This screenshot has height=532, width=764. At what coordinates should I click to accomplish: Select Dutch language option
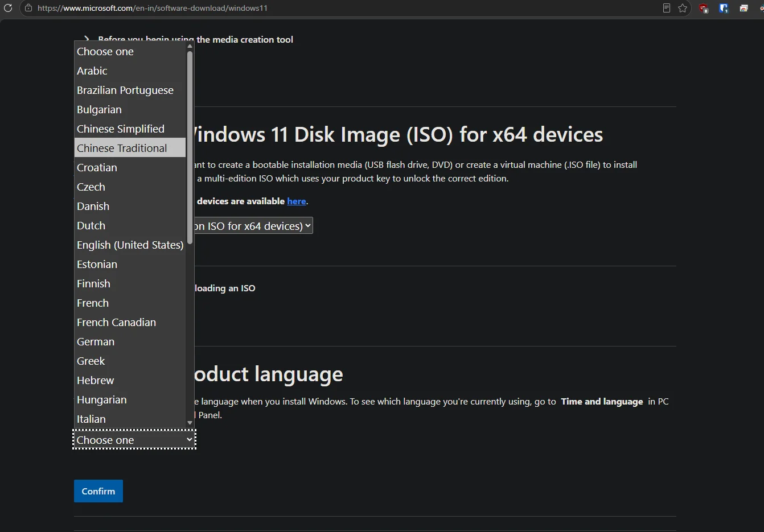130,225
